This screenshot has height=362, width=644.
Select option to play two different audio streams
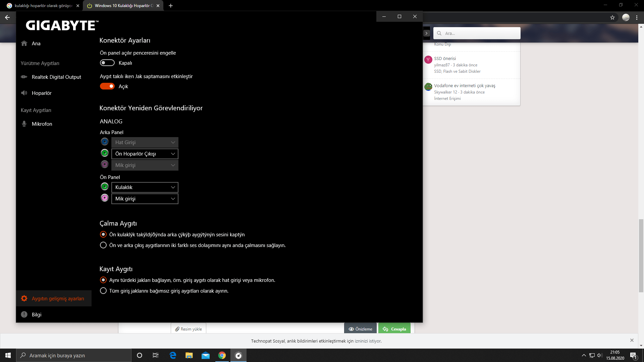click(103, 245)
